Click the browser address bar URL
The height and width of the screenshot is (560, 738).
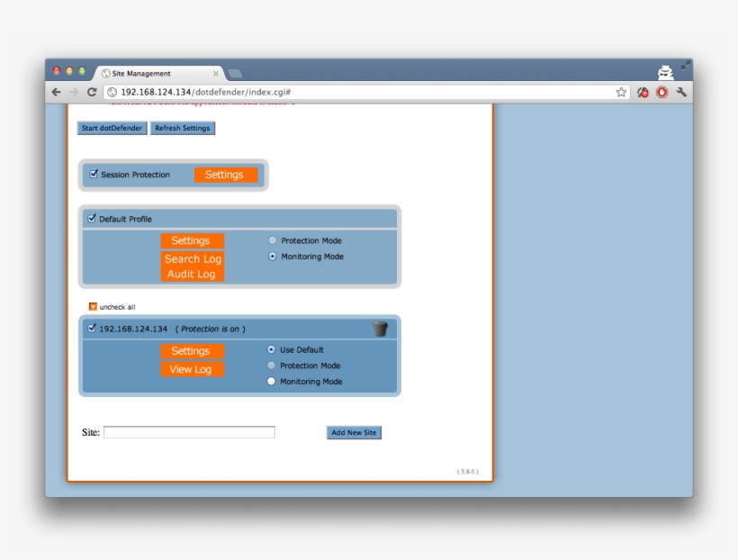206,93
